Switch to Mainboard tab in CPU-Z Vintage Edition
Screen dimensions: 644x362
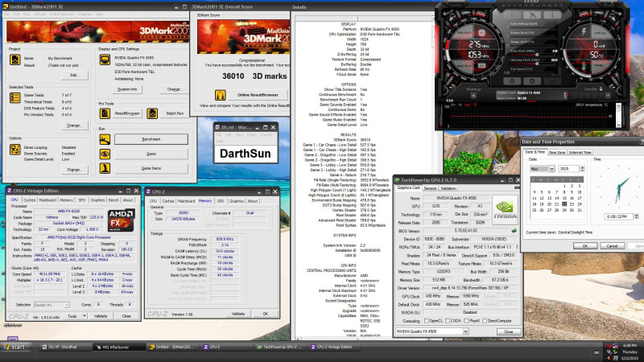(x=47, y=200)
